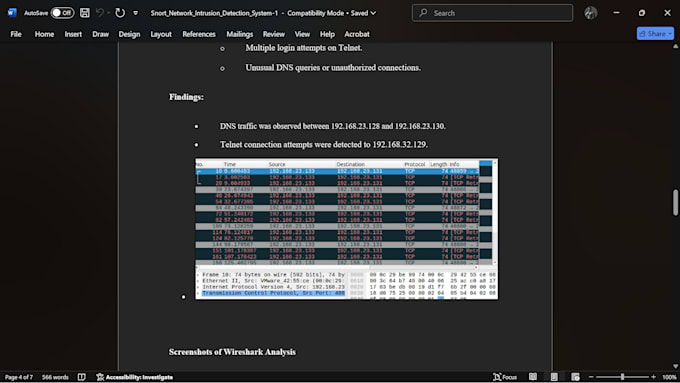Click the scroll down arrow

point(675,366)
